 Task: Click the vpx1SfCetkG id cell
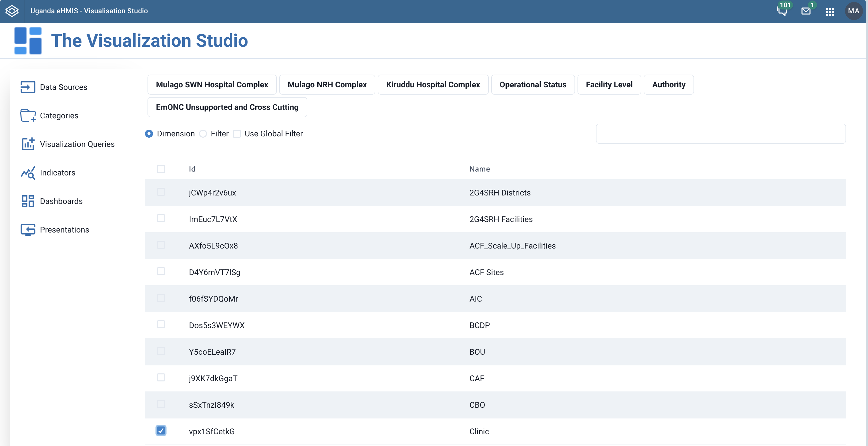coord(211,431)
